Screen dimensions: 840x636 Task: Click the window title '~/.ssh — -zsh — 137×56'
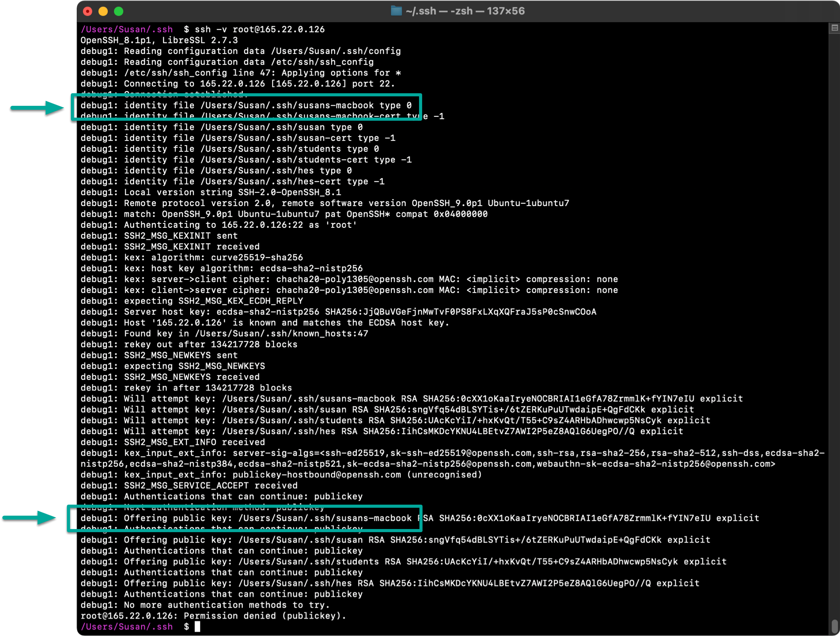click(x=465, y=11)
